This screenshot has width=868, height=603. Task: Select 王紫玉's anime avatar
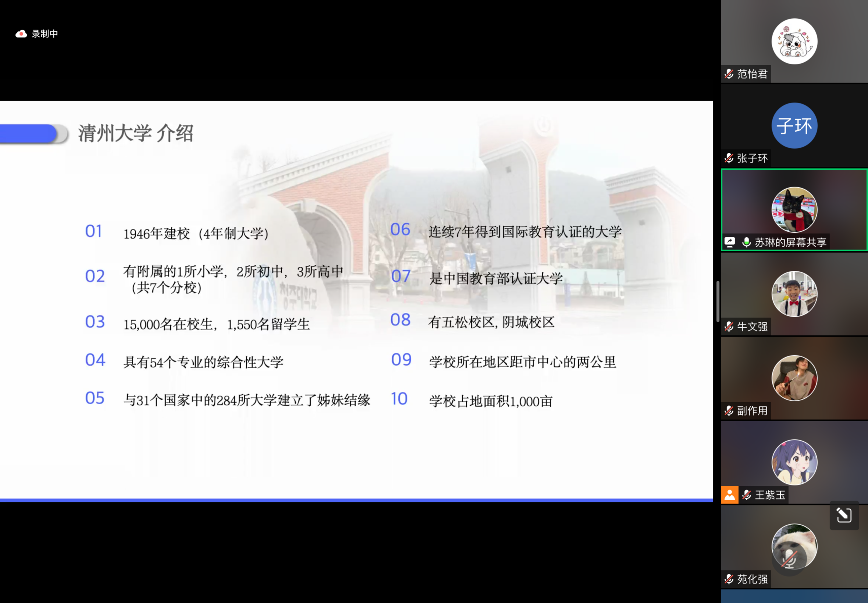[794, 462]
